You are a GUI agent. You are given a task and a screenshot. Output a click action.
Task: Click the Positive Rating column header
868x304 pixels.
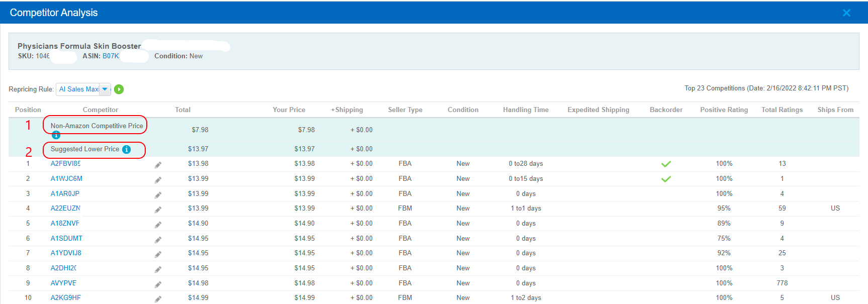724,110
